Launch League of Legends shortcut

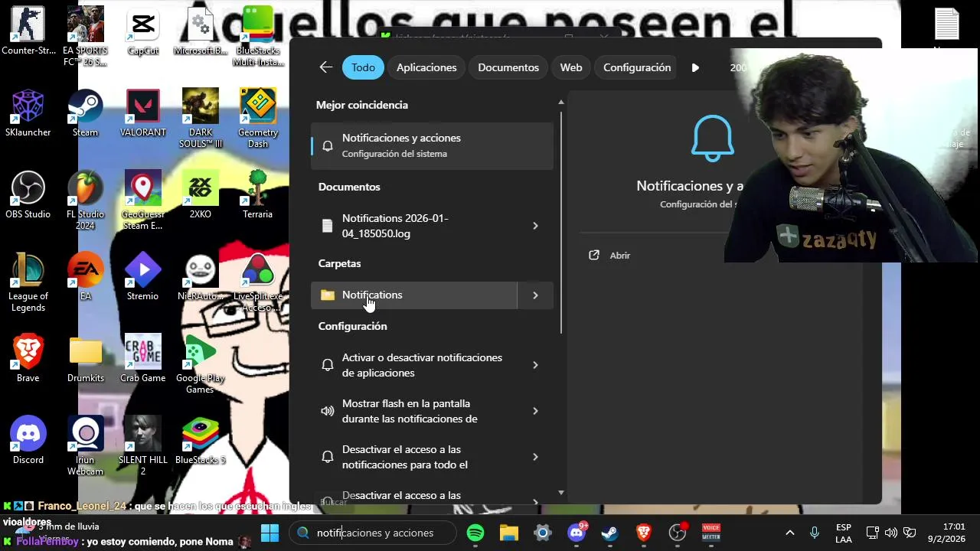(28, 282)
